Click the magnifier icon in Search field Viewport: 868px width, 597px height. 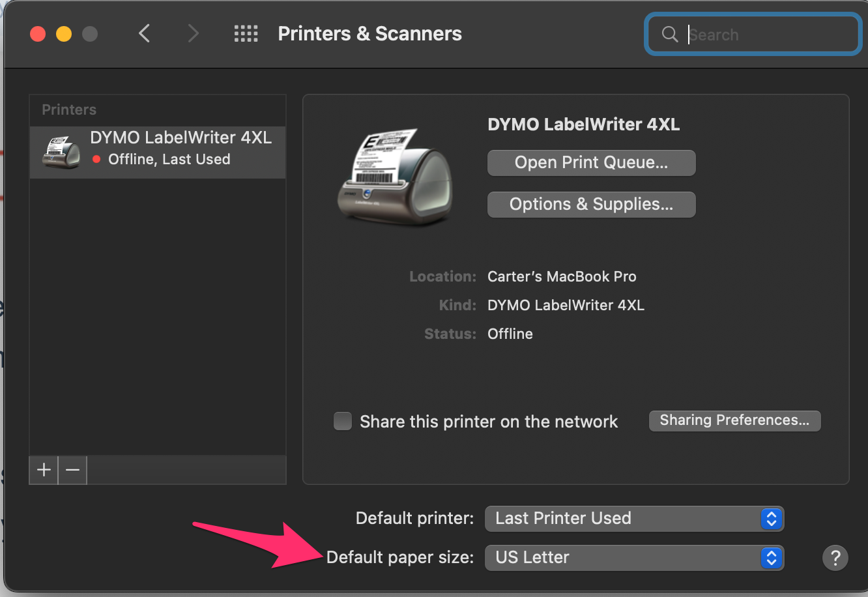(670, 35)
